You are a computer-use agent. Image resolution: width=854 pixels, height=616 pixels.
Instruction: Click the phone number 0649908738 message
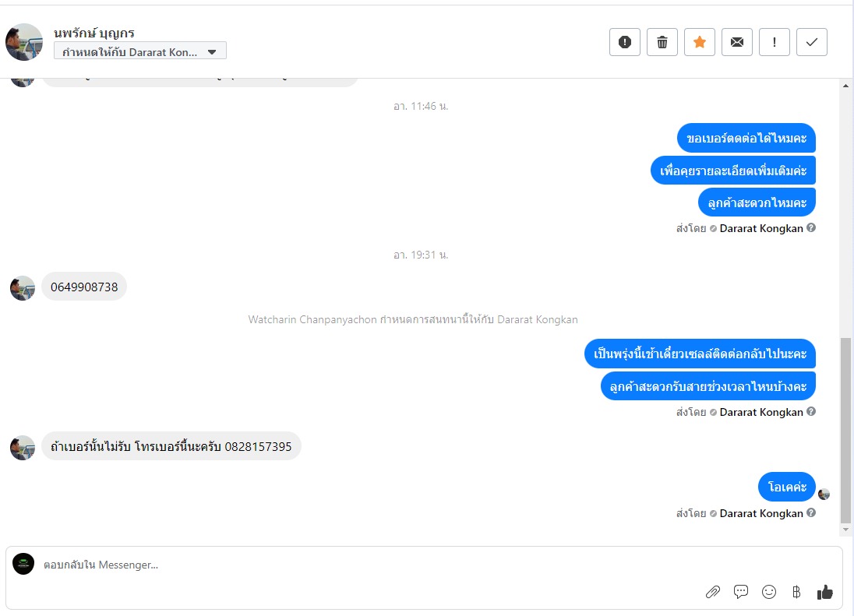84,287
